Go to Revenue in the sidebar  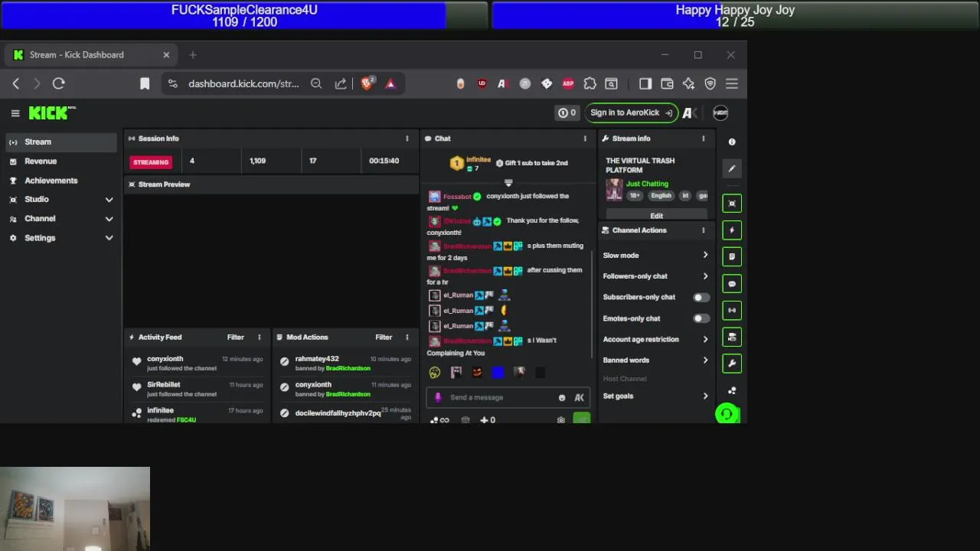tap(61, 161)
